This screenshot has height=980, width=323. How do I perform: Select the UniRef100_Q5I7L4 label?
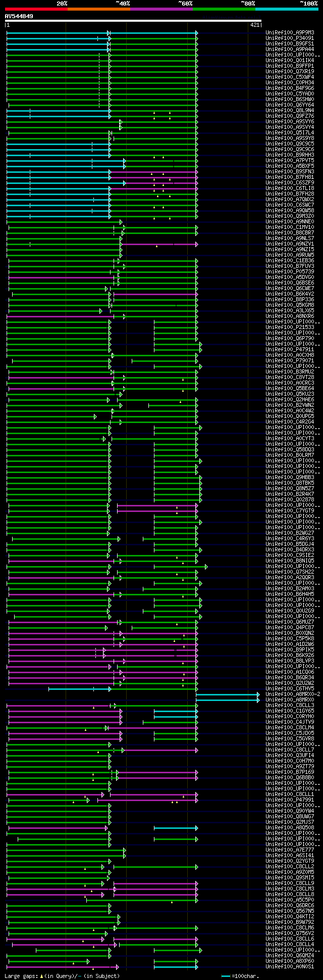[290, 133]
